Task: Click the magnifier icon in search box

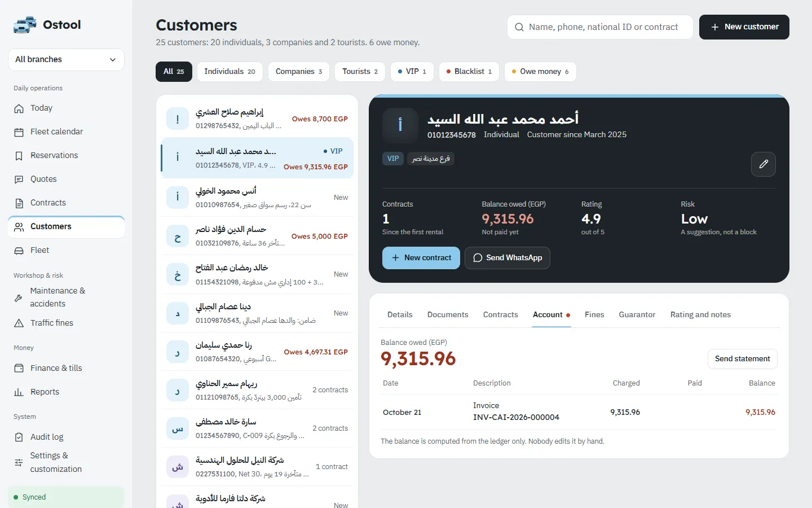Action: pyautogui.click(x=519, y=27)
